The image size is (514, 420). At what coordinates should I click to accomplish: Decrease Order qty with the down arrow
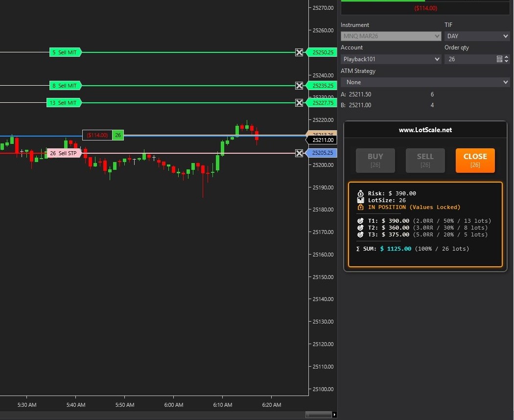coord(507,61)
